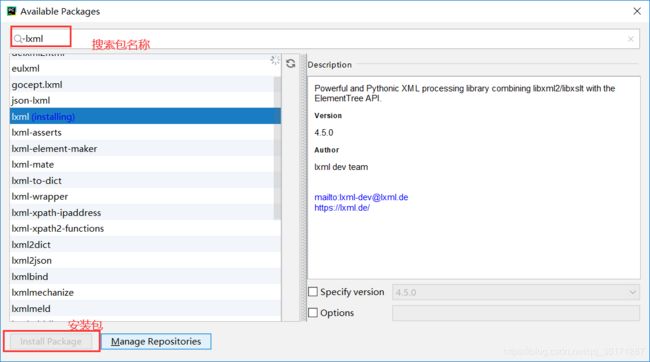Close the Available Packages dialog
Viewport: 650px width, 362px height.
(637, 11)
